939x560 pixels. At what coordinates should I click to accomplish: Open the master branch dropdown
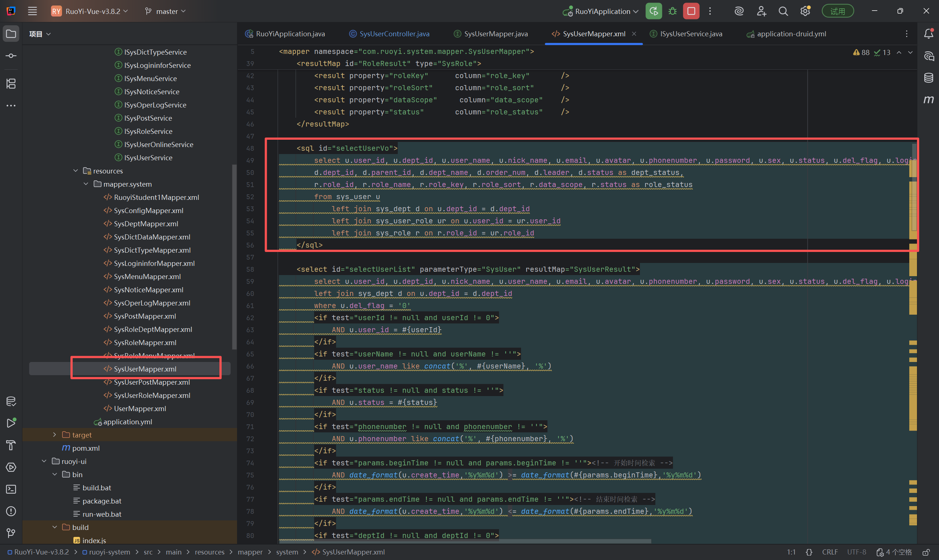tap(166, 11)
